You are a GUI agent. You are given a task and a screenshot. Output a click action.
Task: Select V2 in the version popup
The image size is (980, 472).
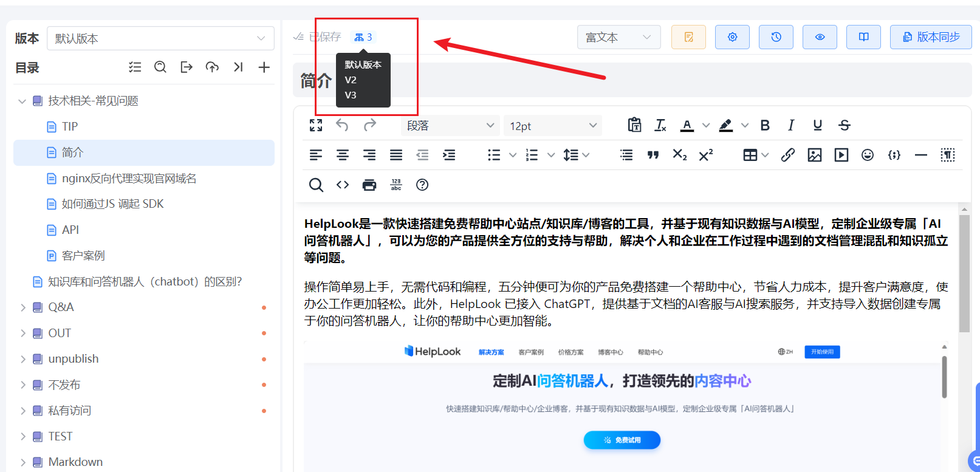(351, 80)
